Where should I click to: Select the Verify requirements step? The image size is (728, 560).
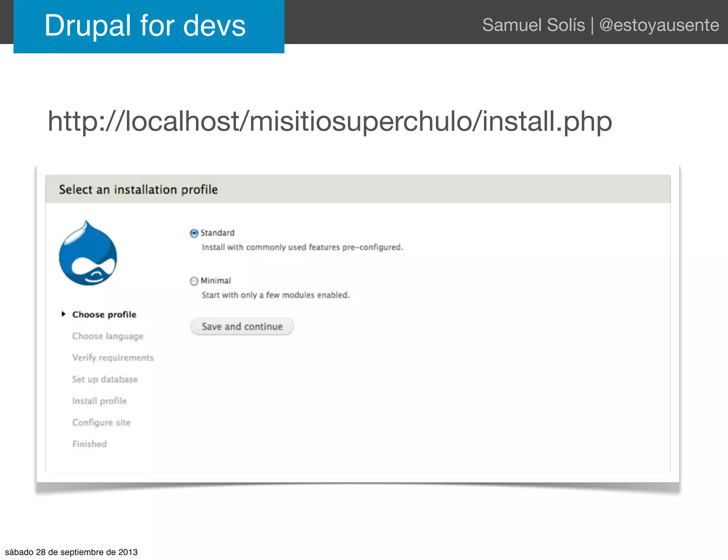click(x=113, y=358)
